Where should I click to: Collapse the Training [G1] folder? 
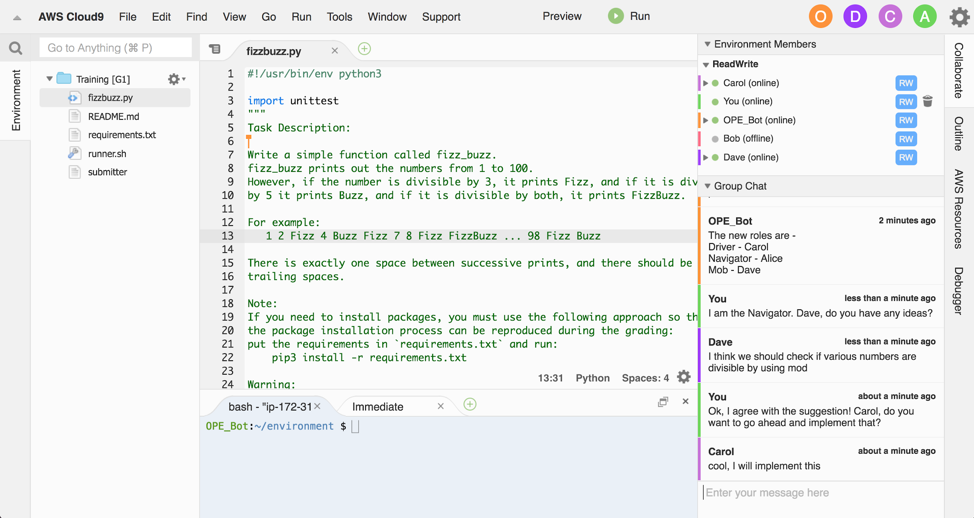click(x=49, y=79)
